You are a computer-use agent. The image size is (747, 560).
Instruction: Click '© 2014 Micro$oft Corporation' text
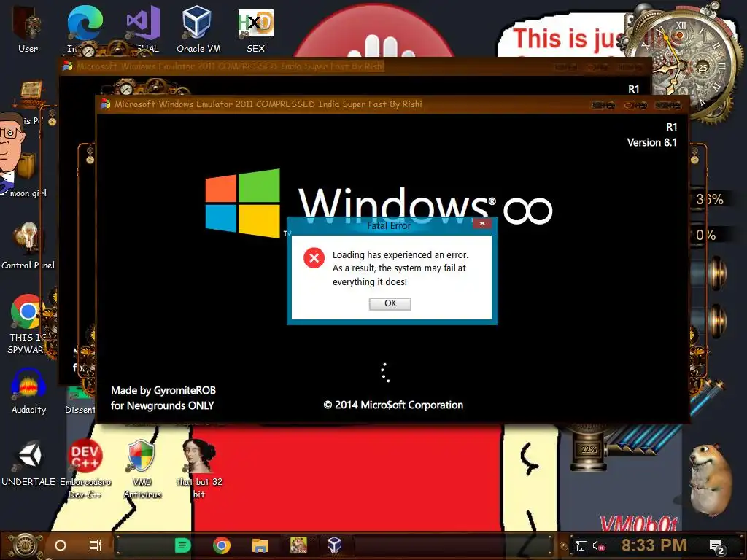[x=393, y=405]
